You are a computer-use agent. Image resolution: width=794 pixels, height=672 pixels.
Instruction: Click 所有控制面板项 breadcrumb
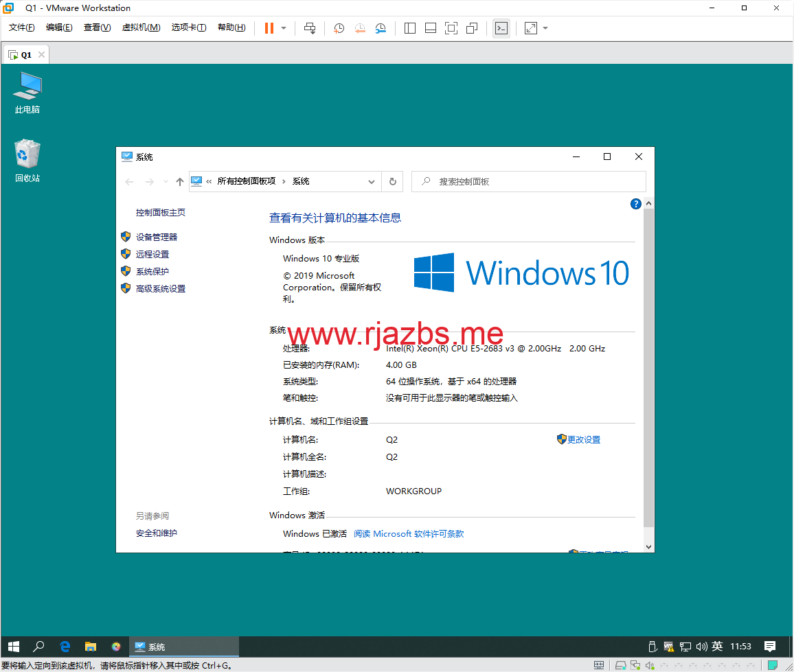(x=247, y=181)
